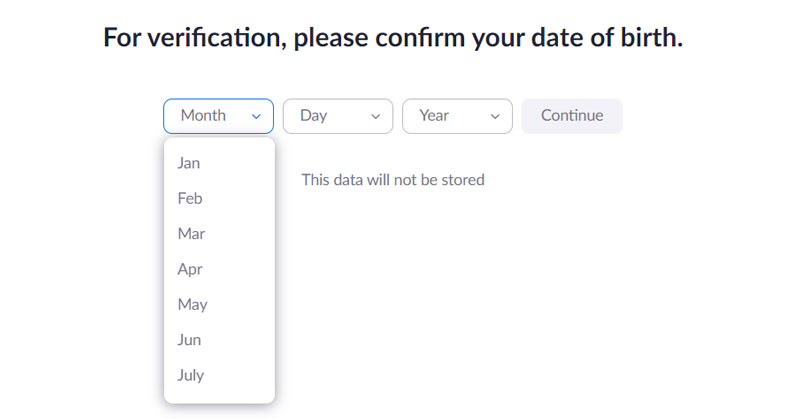Click the Day dropdown chevron arrow
Viewport: 800px width, 419px height.
[376, 116]
